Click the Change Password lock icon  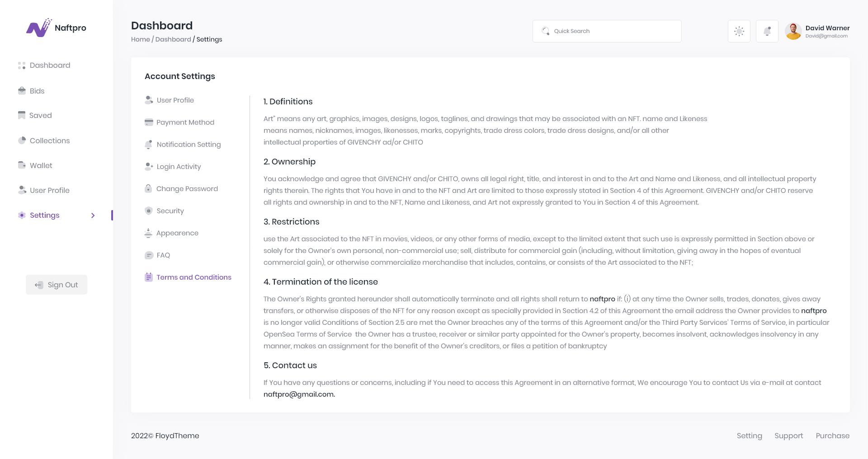[x=148, y=189]
